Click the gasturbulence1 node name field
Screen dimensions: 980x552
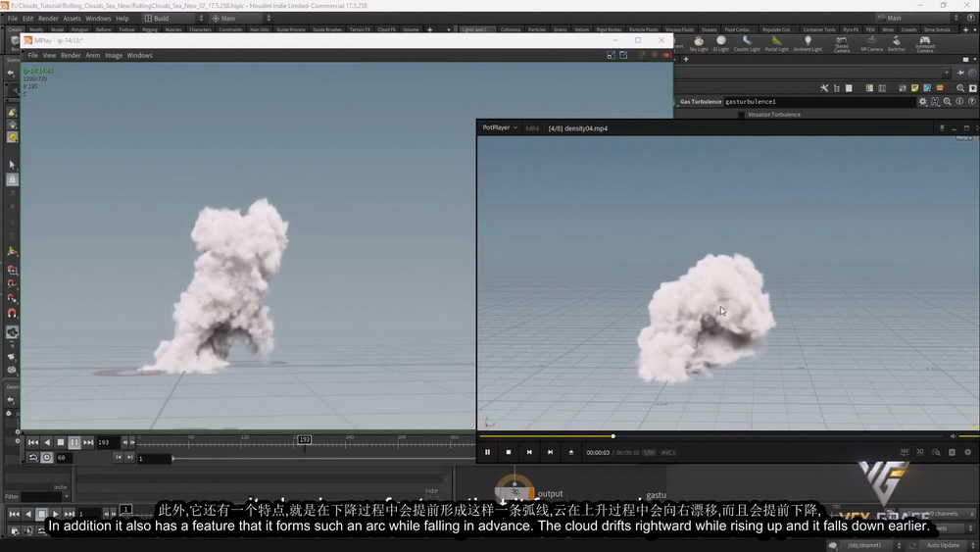click(x=818, y=101)
